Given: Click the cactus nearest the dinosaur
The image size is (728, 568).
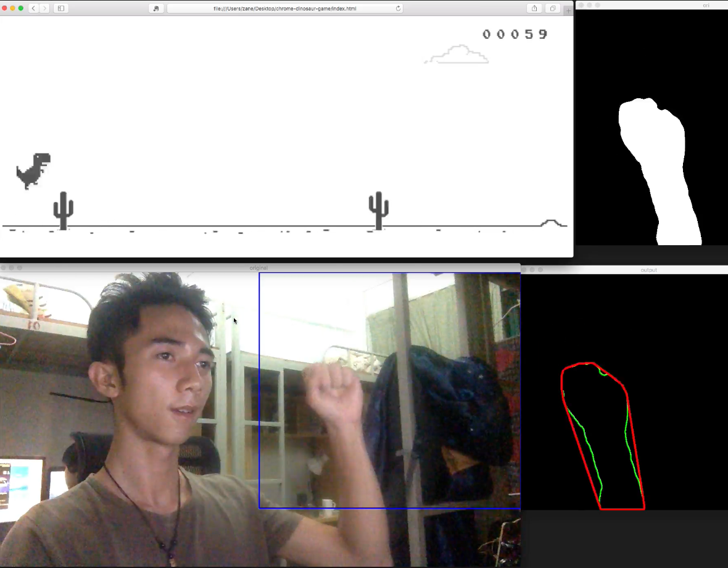Looking at the screenshot, I should coord(63,211).
